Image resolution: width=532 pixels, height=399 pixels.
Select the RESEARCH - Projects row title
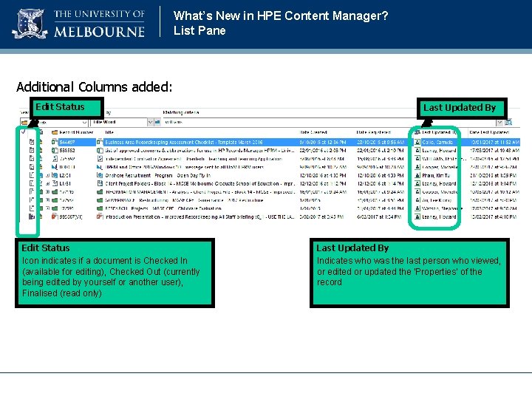(163, 208)
